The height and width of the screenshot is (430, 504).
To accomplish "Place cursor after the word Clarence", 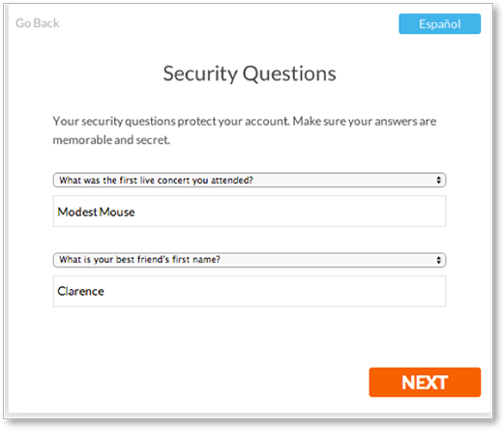I will 104,292.
